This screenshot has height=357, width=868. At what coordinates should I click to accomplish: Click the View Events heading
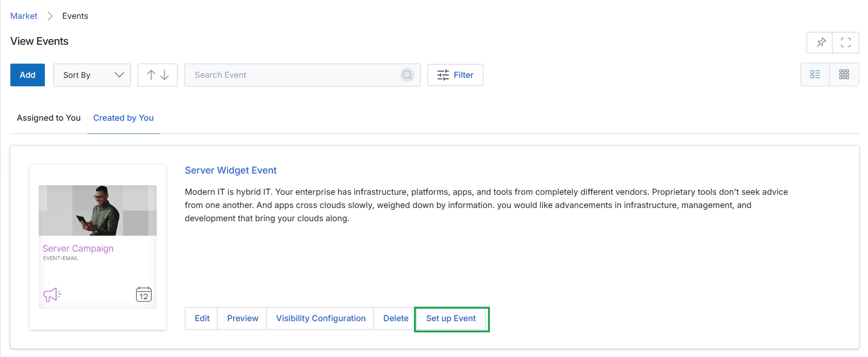click(x=39, y=41)
